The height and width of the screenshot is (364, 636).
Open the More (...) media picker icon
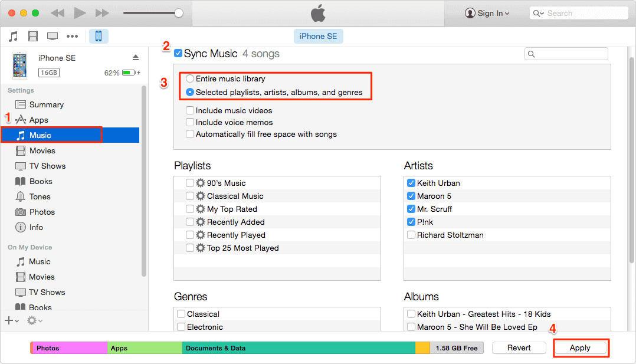(72, 36)
